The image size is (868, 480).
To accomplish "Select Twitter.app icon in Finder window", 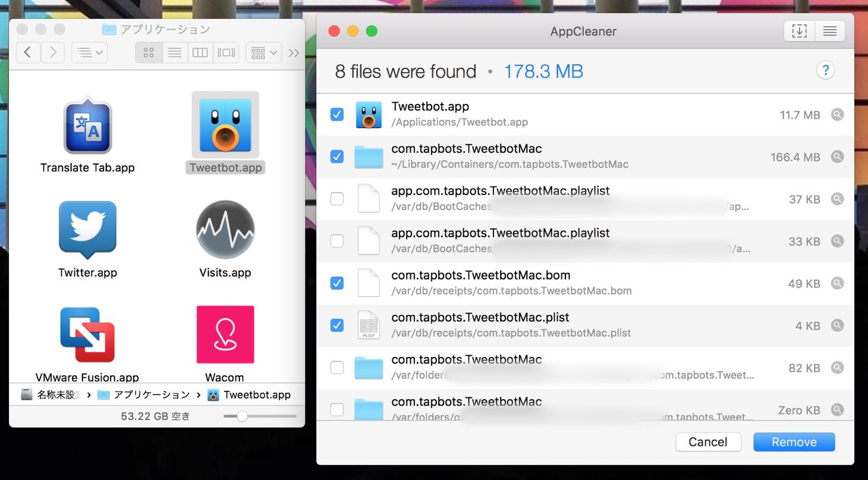I will point(87,230).
